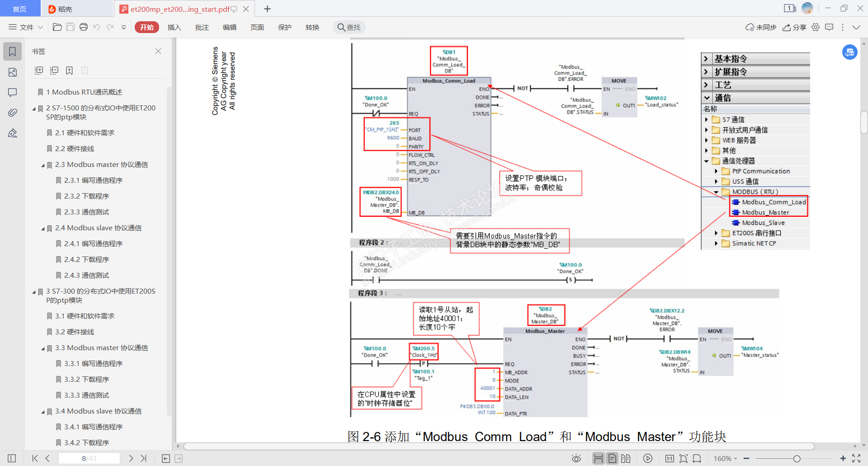Click the open folder icon
This screenshot has width=868, height=466.
pos(57,27)
